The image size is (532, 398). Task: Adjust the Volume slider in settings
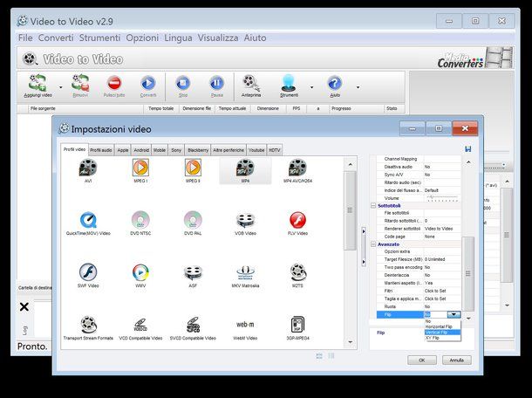(442, 198)
